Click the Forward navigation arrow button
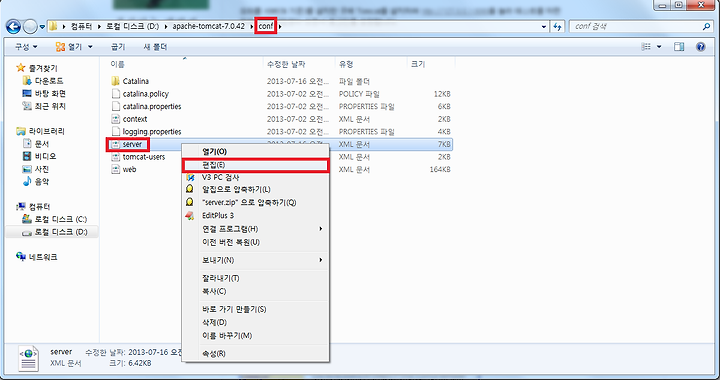This screenshot has height=380, width=720. 30,27
